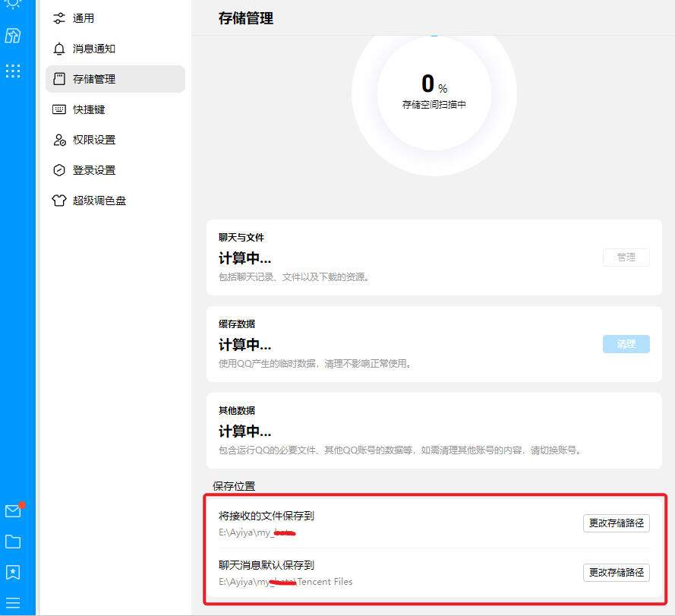This screenshot has width=675, height=616.
Task: Click the cube icon in blue sidebar
Action: point(13,36)
